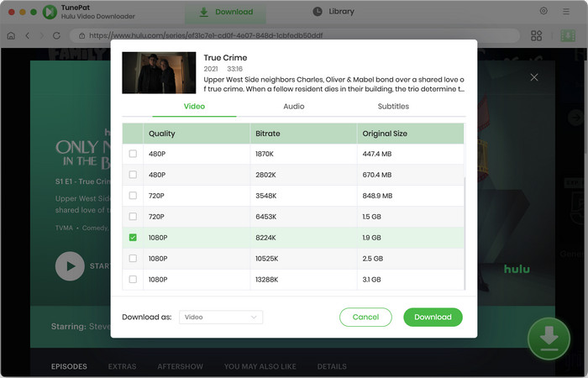Go to the home page icon

point(11,35)
